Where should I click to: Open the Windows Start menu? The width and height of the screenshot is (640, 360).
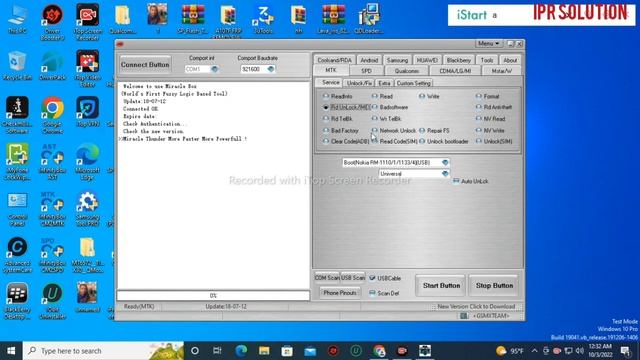click(11, 351)
